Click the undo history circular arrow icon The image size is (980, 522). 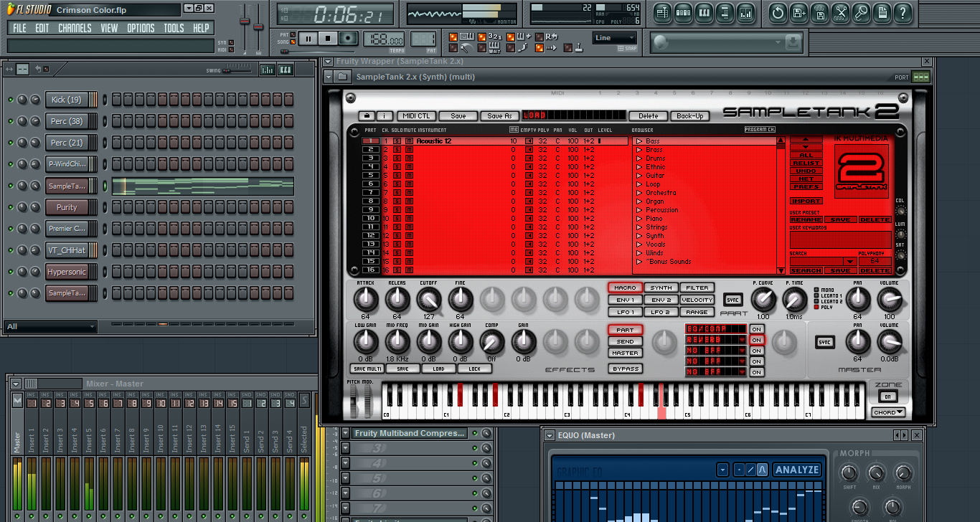pyautogui.click(x=778, y=12)
